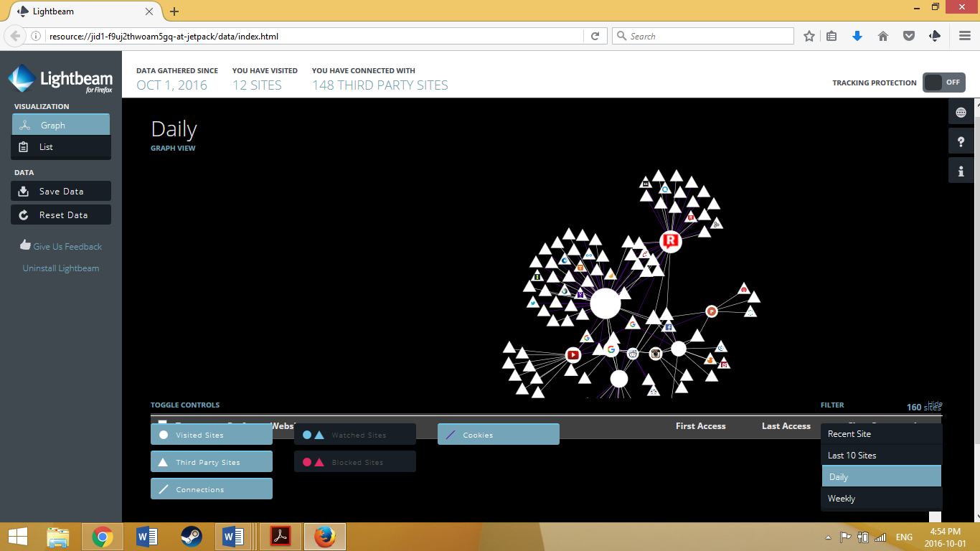This screenshot has width=980, height=551.
Task: Click the "12 SITES" visited count
Action: tap(257, 85)
